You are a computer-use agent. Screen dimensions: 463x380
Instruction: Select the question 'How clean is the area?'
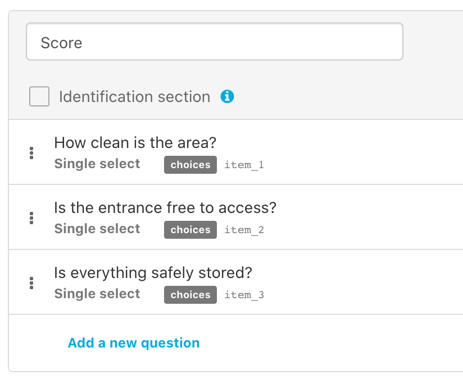[135, 143]
